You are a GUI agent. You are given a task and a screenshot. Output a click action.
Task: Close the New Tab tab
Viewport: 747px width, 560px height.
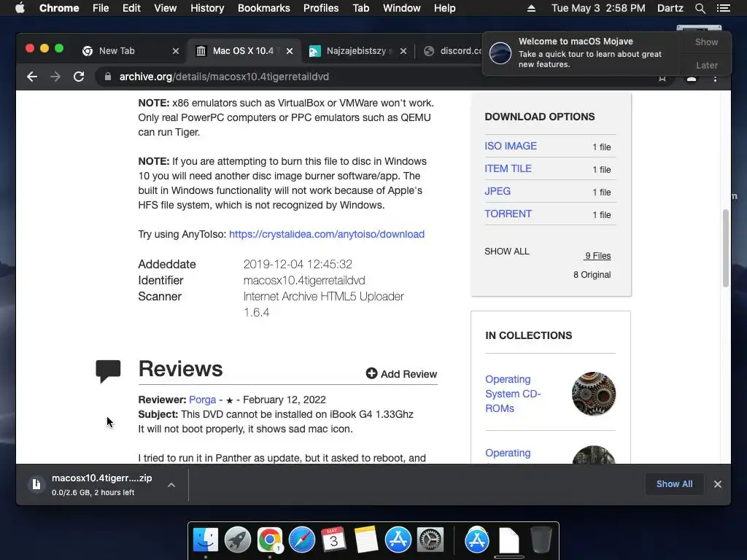coord(175,51)
